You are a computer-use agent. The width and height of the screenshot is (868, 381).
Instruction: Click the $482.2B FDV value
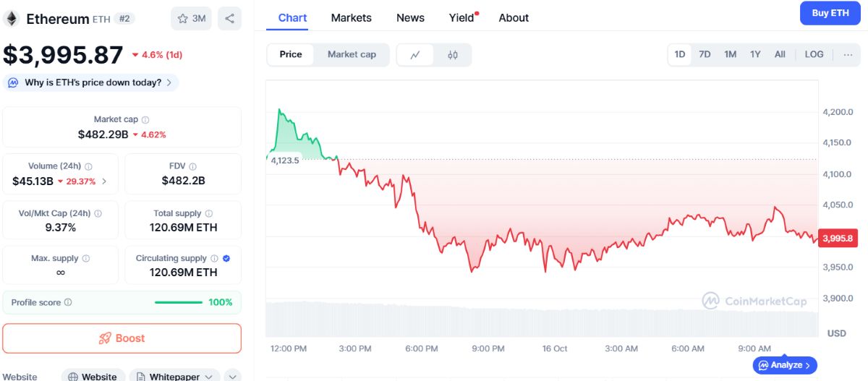coord(183,181)
